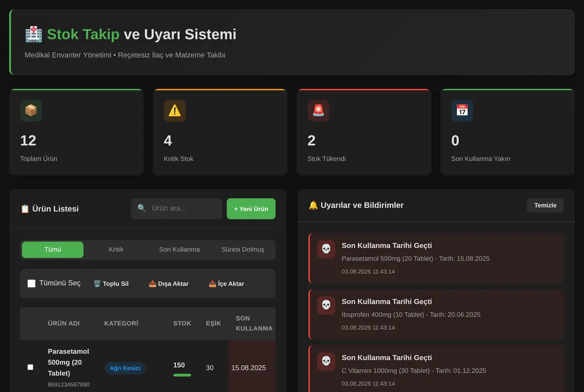
Task: Click the magnifier icon in the search box
Action: (142, 208)
